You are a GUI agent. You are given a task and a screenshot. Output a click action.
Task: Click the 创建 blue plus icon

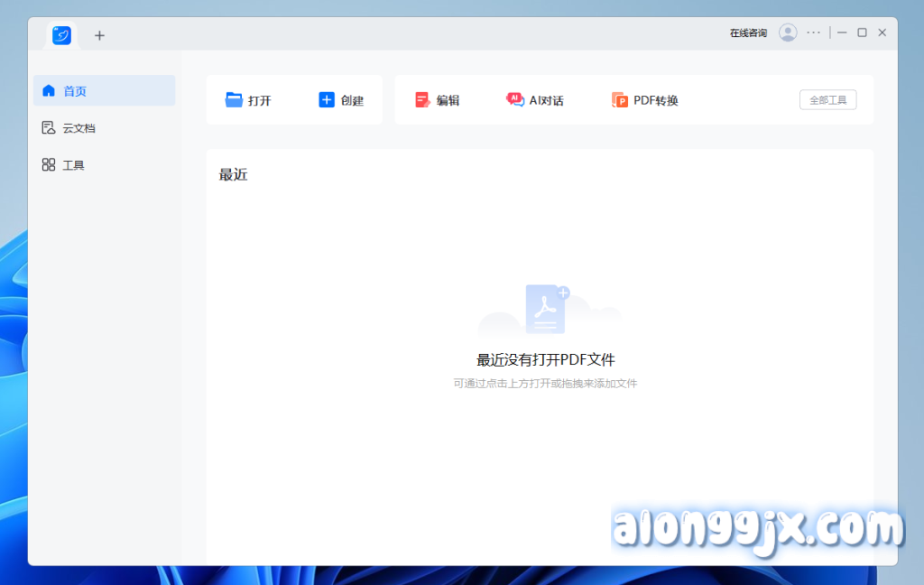tap(327, 100)
